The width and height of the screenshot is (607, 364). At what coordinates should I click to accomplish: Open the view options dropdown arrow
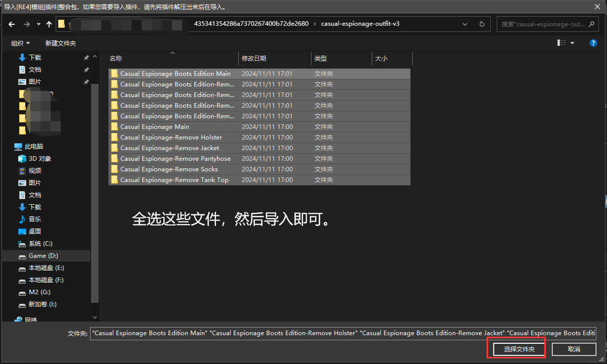point(573,43)
